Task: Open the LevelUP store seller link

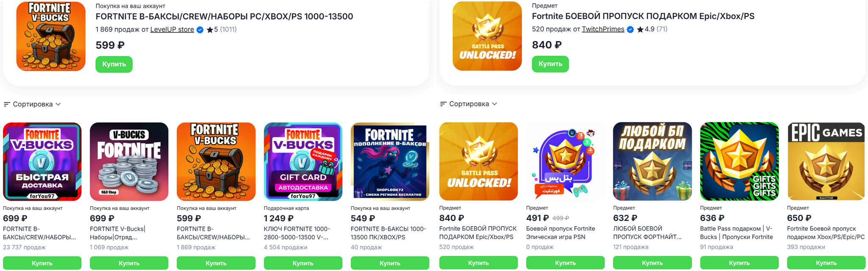Action: 172,30
